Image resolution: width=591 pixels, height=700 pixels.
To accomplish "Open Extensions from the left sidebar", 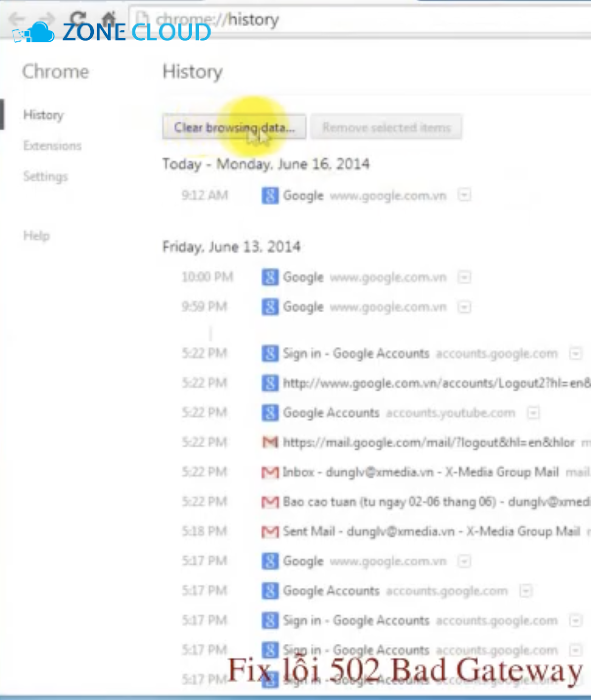I will pos(52,146).
